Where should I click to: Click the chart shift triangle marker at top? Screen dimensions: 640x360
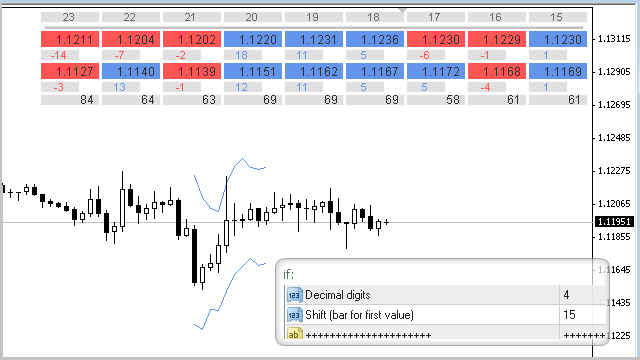click(402, 10)
